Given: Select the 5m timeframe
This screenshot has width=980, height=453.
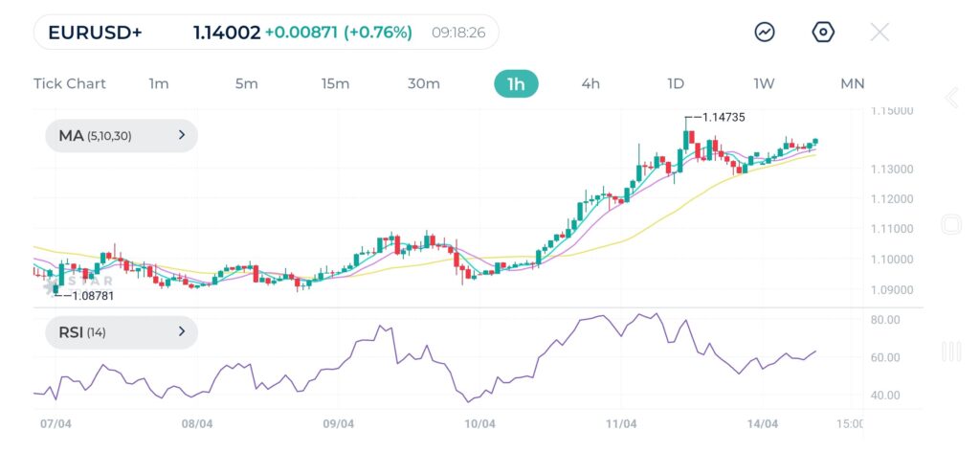Looking at the screenshot, I should tap(247, 83).
